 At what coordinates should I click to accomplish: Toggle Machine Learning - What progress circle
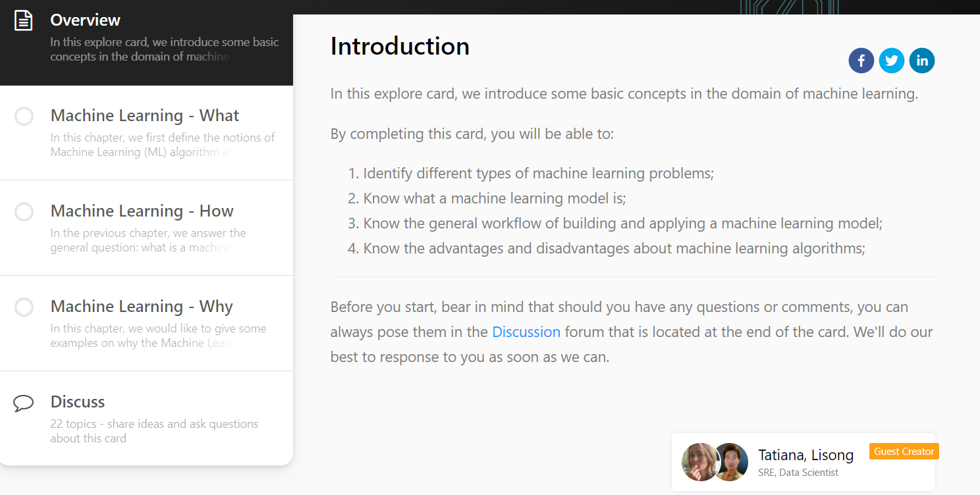(24, 117)
